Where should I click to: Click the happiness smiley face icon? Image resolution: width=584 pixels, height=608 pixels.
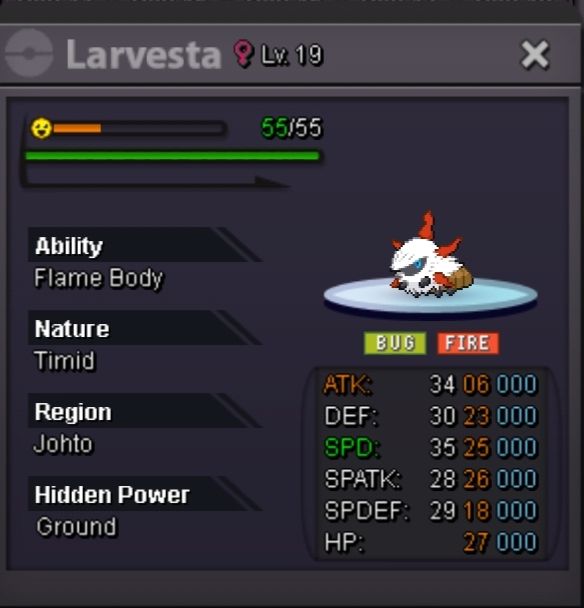41,128
